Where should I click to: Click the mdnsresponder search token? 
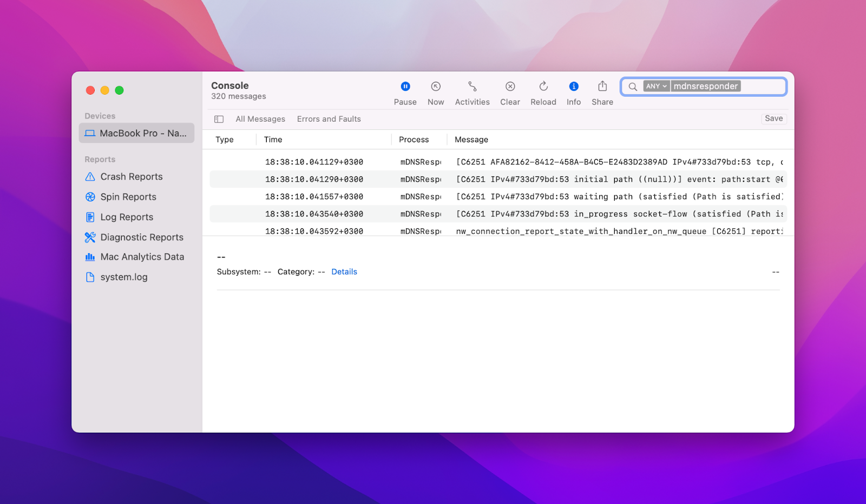click(x=705, y=87)
